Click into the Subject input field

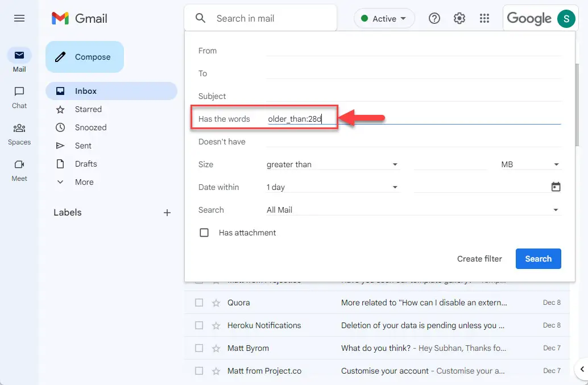[413, 96]
